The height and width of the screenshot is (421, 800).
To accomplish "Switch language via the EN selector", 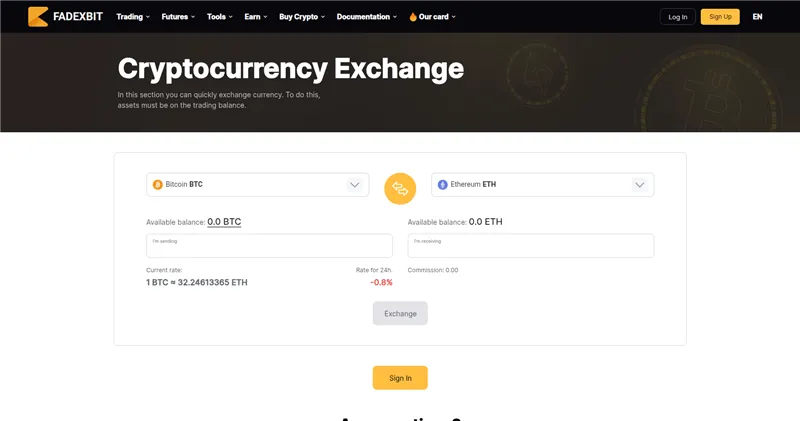I will click(x=757, y=17).
